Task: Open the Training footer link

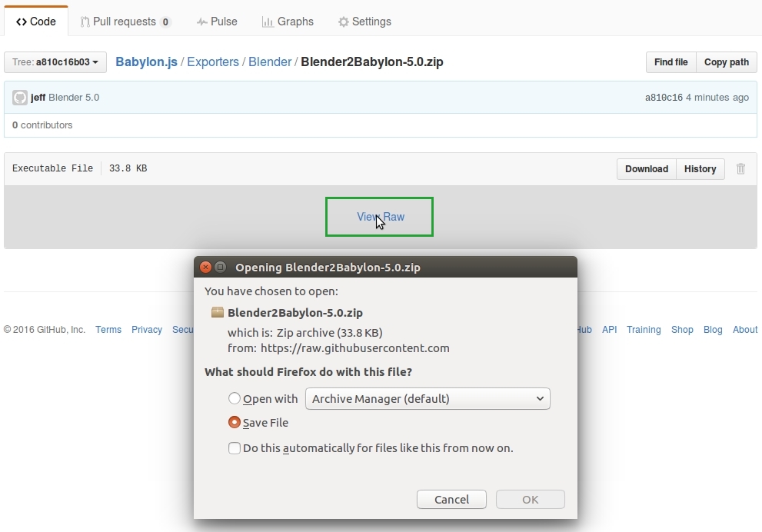Action: 644,329
